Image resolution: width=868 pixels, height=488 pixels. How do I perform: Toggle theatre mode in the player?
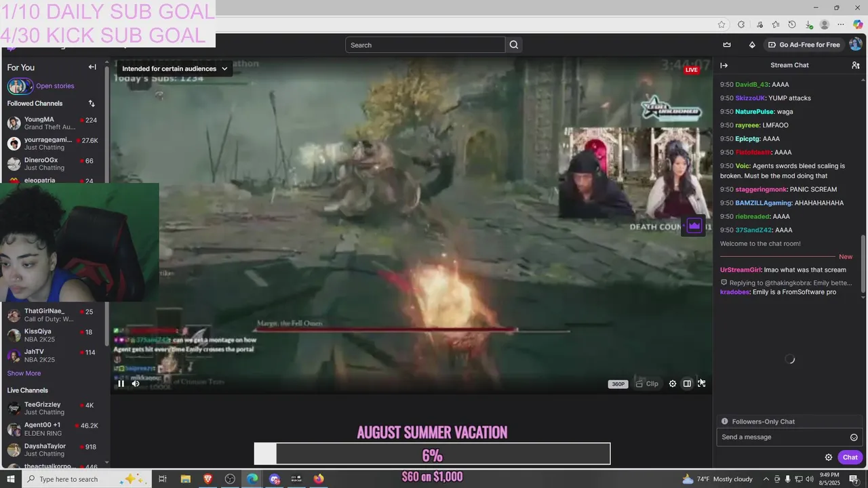coord(687,384)
